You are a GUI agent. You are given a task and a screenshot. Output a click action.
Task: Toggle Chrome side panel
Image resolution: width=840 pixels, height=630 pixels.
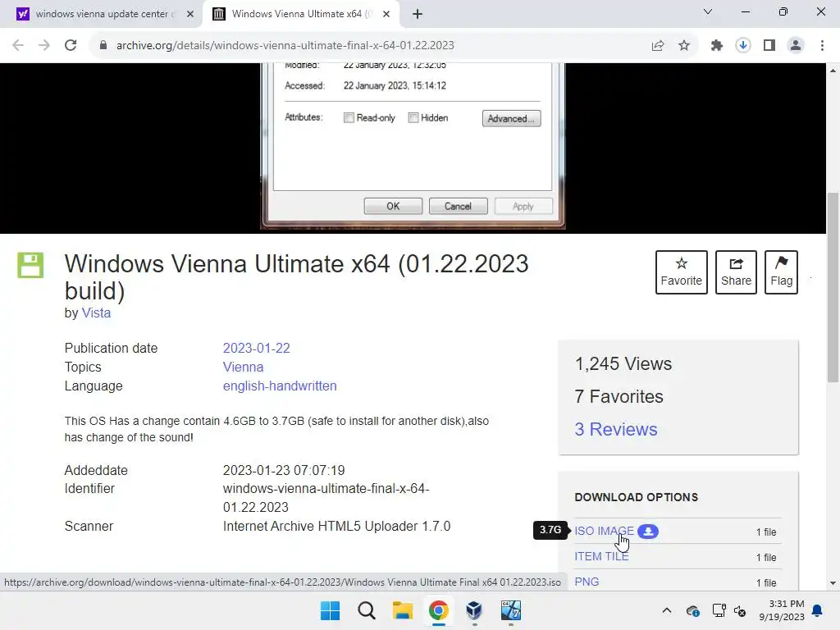coord(769,46)
